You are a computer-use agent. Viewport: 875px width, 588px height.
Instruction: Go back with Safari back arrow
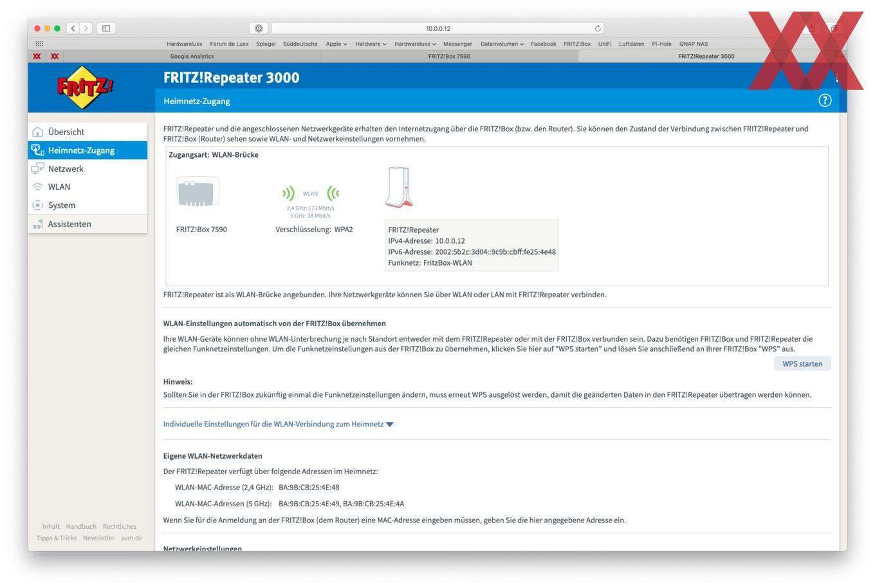click(x=73, y=28)
